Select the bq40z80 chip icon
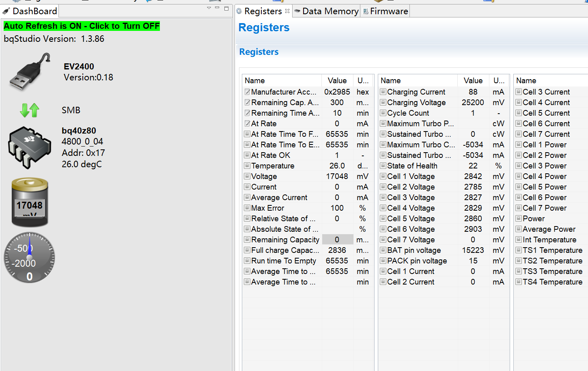The image size is (588, 371). click(30, 147)
